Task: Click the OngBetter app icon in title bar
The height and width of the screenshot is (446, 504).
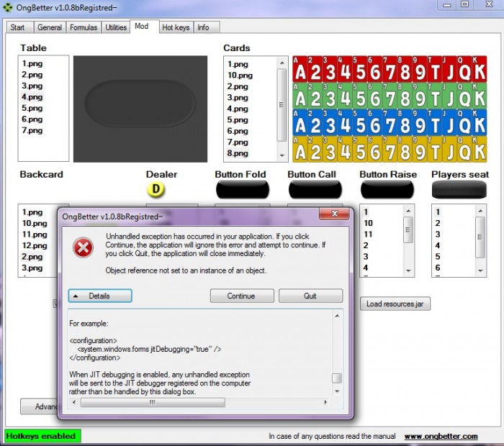Action: point(8,7)
